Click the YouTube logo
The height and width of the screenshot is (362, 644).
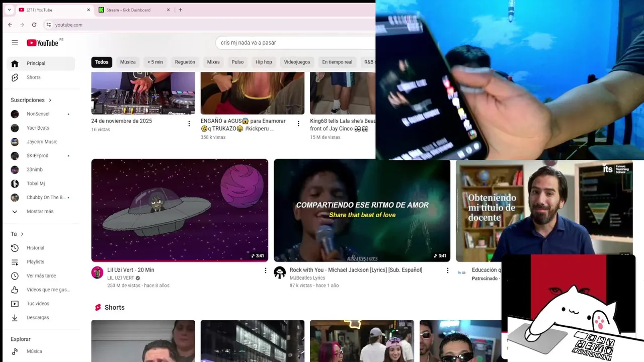(43, 43)
